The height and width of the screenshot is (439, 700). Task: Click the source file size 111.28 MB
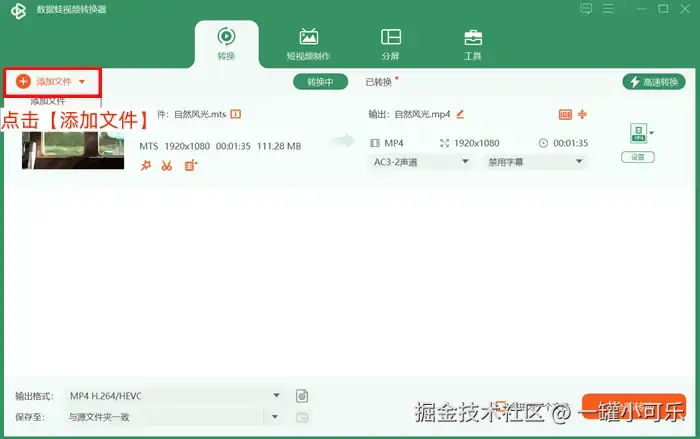tap(279, 146)
